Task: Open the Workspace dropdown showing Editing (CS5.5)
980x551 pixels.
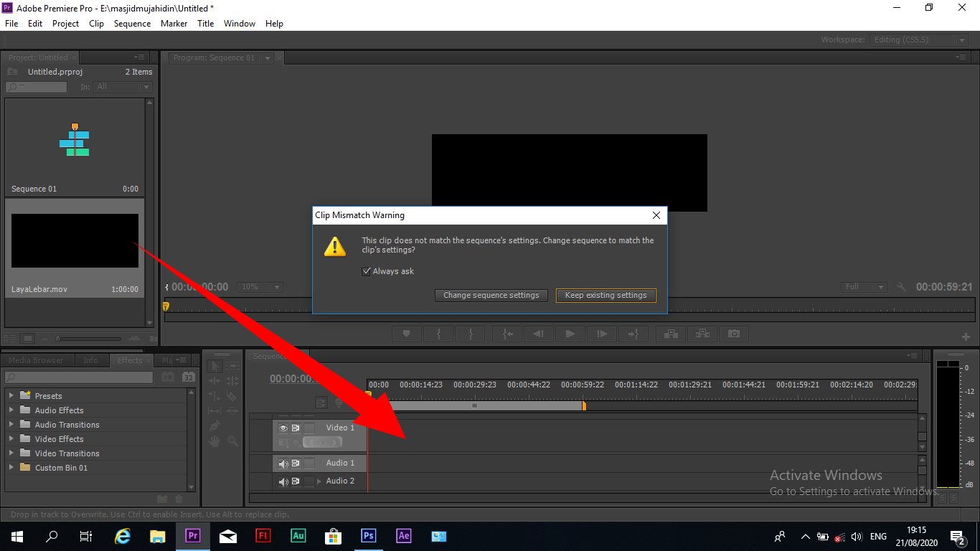Action: pos(919,39)
